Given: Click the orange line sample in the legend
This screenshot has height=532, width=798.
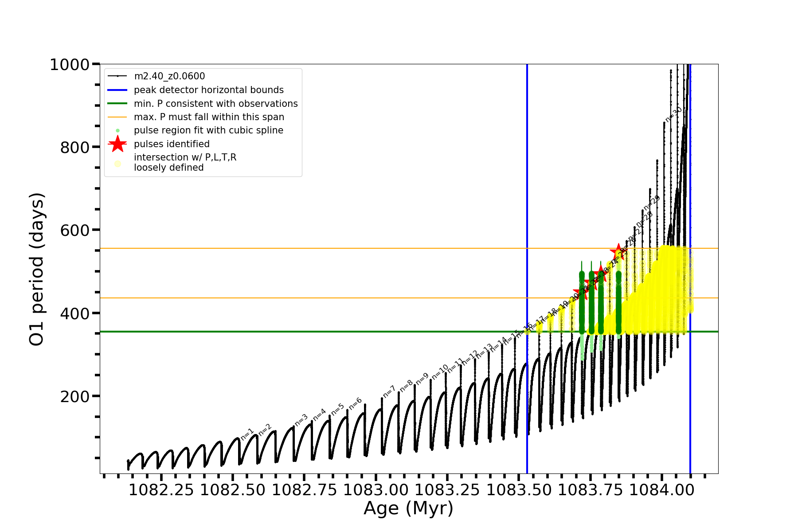Looking at the screenshot, I should [117, 117].
